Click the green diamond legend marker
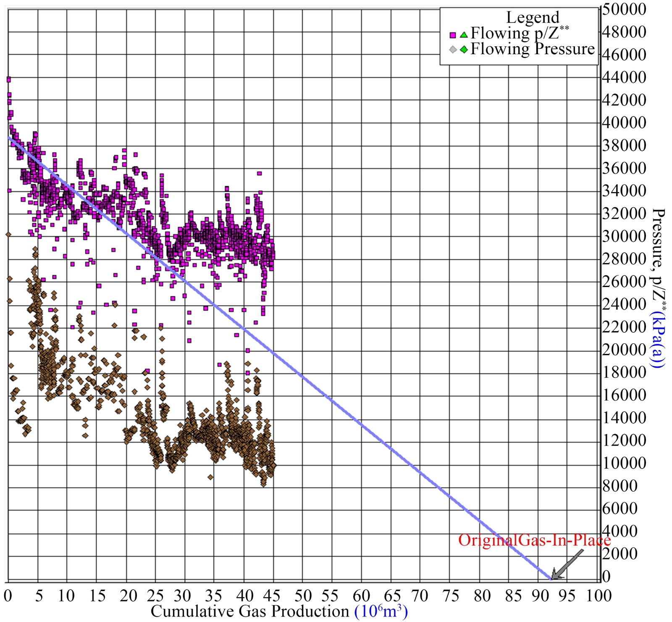This screenshot has width=672, height=622. (x=464, y=50)
